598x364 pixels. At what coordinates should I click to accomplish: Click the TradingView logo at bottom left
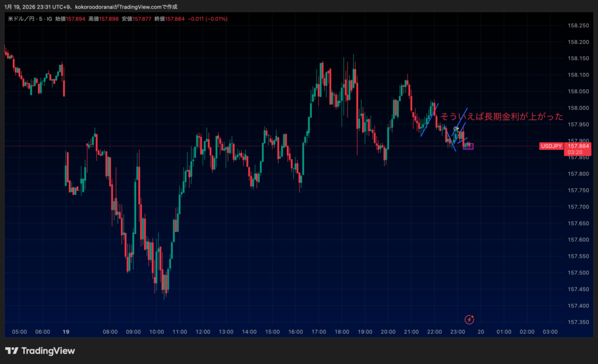point(40,351)
